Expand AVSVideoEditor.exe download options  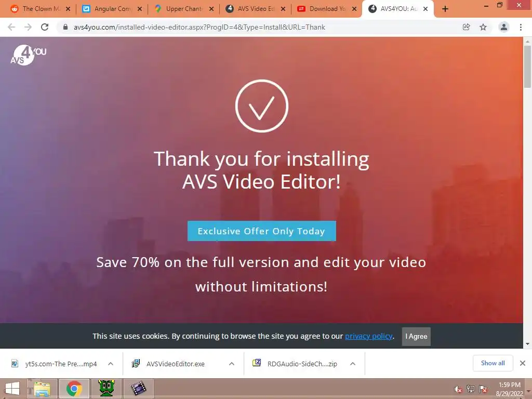[x=232, y=364]
